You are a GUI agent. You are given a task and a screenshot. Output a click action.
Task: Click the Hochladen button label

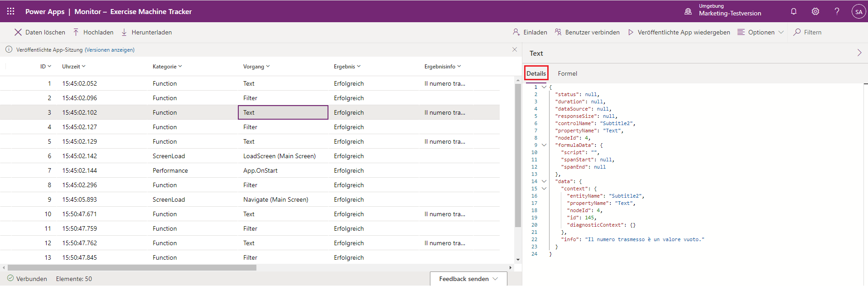tap(98, 32)
